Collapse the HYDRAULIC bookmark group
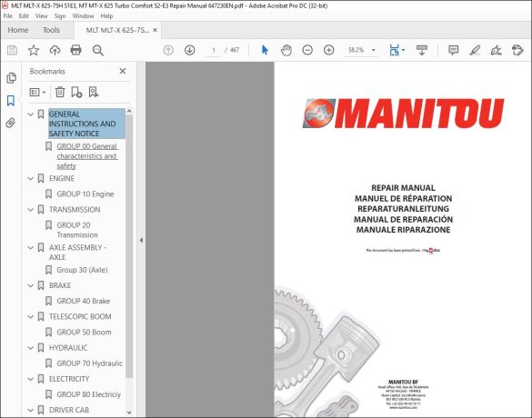The width and height of the screenshot is (532, 418). click(31, 348)
